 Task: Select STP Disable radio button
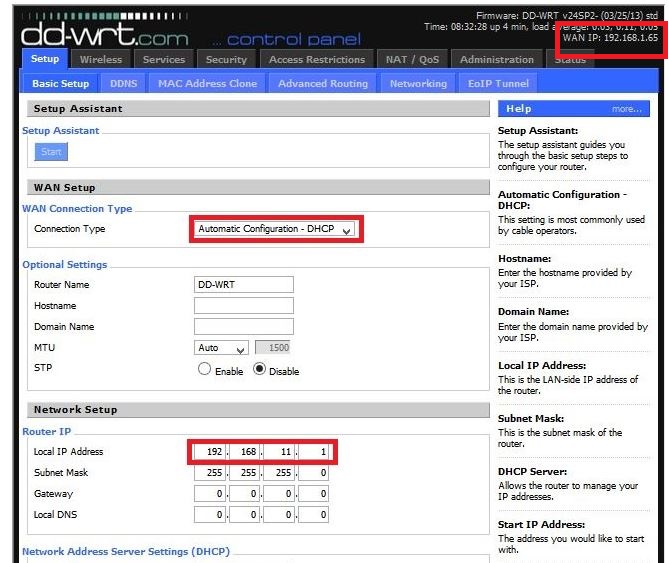pyautogui.click(x=259, y=369)
